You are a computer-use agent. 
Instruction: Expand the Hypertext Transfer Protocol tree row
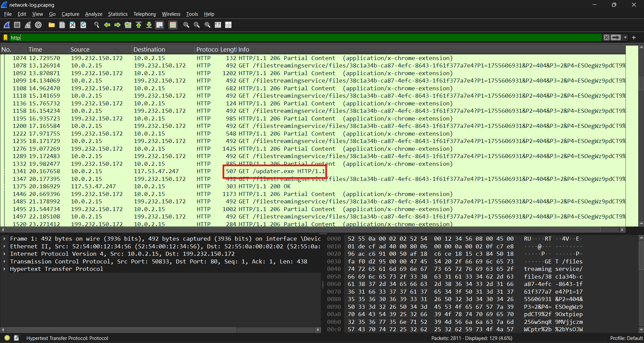click(4, 269)
